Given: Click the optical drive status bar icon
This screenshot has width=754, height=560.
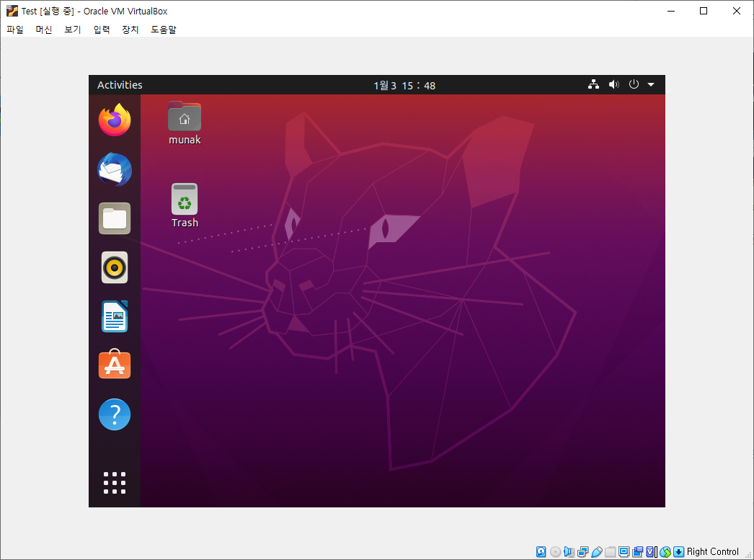Looking at the screenshot, I should click(x=555, y=552).
